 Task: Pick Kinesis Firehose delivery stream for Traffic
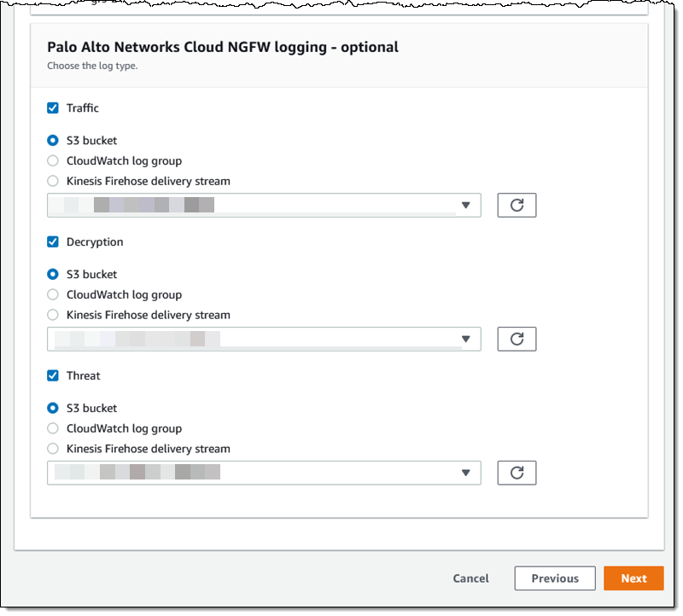[53, 181]
